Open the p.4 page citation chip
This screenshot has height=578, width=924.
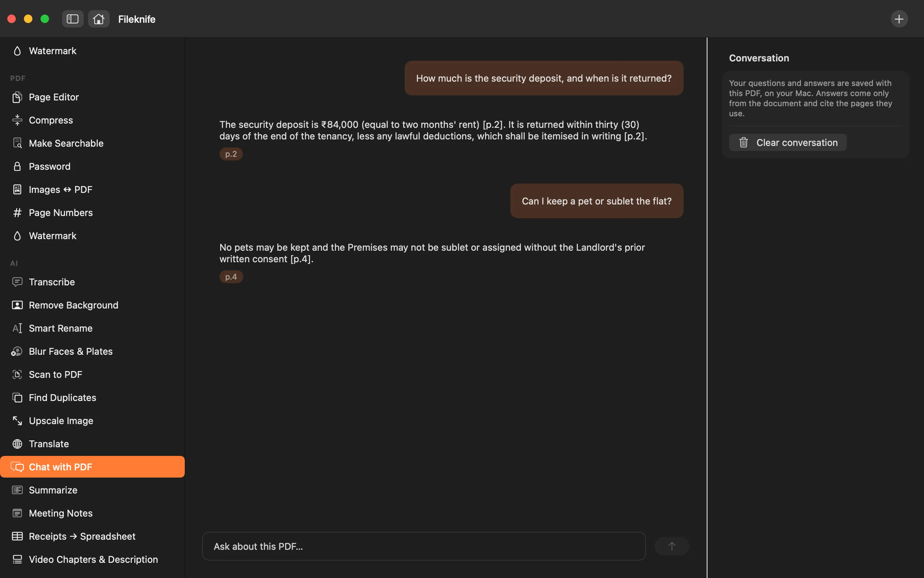(x=231, y=277)
